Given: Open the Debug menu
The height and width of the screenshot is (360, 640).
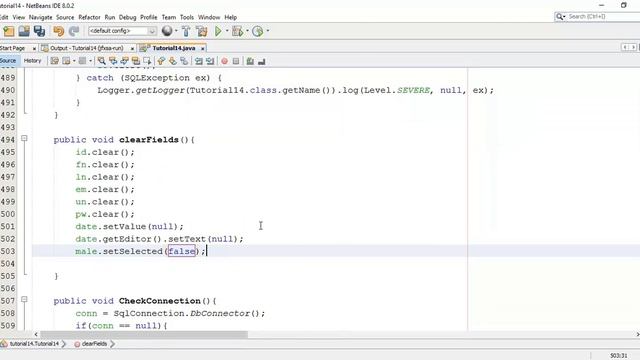Looking at the screenshot, I should click(x=127, y=17).
